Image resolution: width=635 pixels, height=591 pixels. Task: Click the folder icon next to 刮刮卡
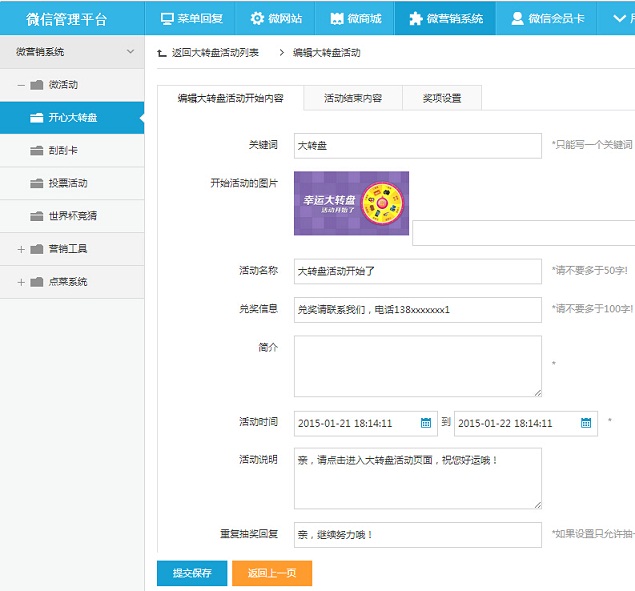(36, 150)
